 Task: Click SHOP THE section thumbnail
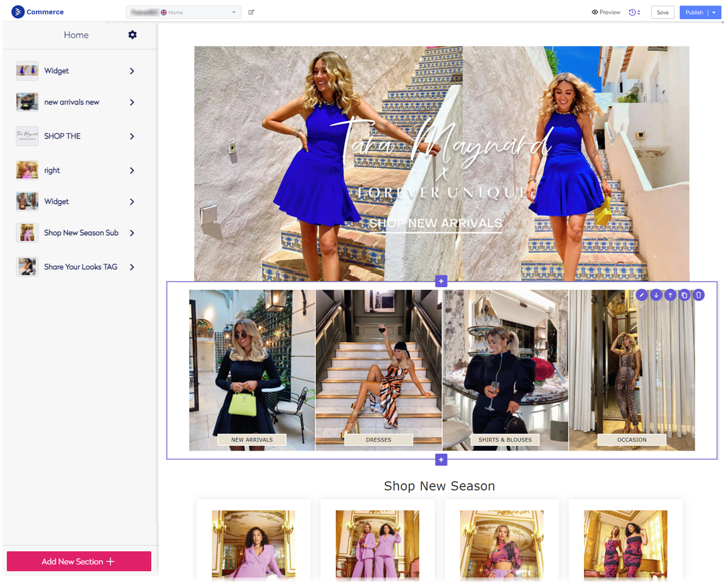[x=27, y=136]
